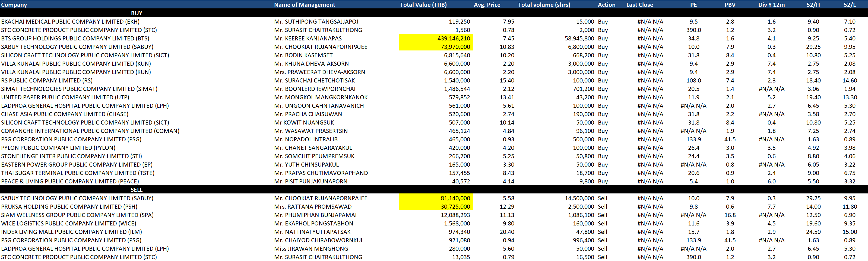Click the Last Close column header
The width and height of the screenshot is (868, 261).
coord(639,5)
